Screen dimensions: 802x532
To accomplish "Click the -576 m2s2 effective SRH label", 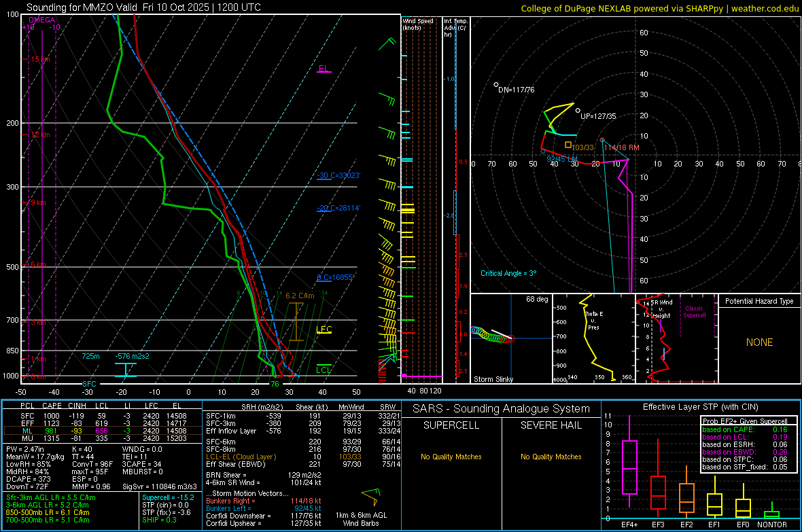I will [133, 356].
